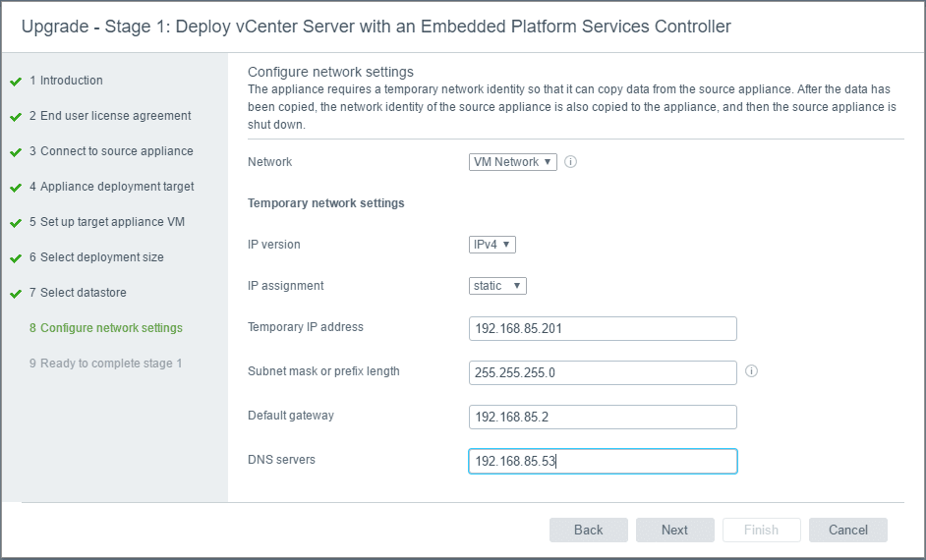
Task: Jump to step 4 Appliance deployment target
Action: coord(117,187)
